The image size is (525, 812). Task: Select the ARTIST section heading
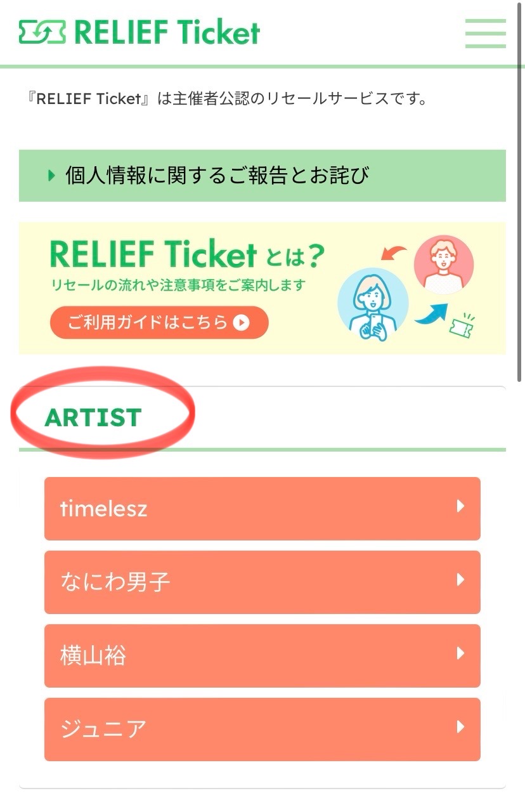pyautogui.click(x=93, y=417)
